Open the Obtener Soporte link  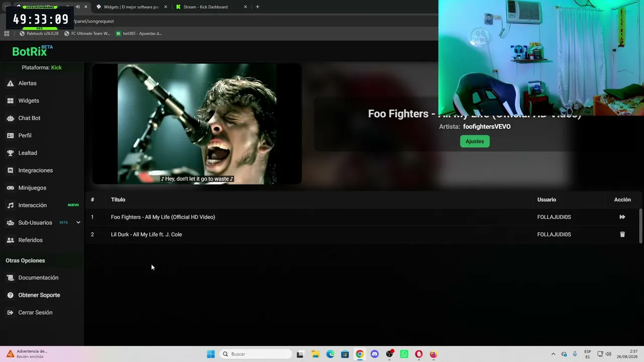point(39,295)
